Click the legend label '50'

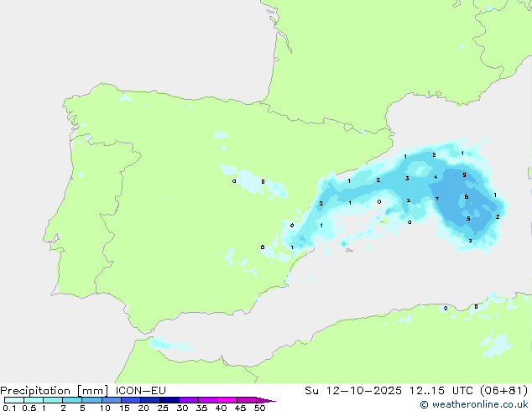tap(259, 408)
